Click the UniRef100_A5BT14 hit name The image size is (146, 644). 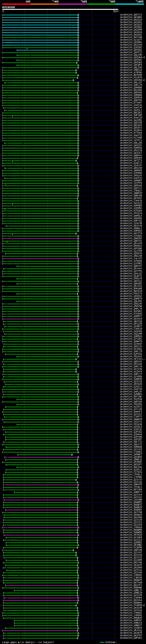(x=131, y=70)
